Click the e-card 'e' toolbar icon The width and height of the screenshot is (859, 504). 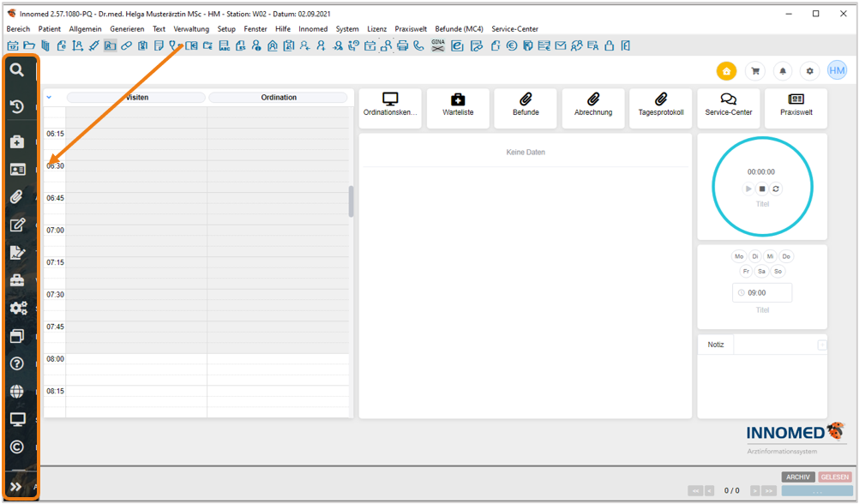pyautogui.click(x=457, y=46)
